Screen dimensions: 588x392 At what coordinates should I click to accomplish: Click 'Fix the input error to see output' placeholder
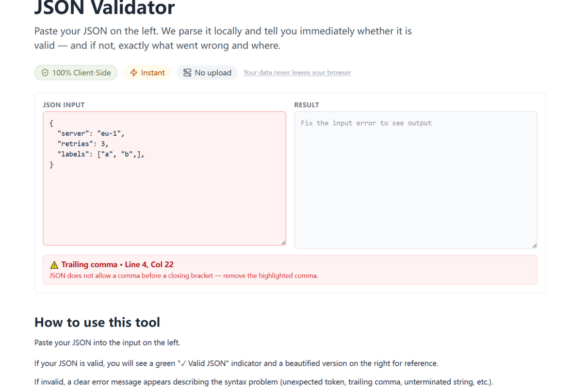(366, 123)
